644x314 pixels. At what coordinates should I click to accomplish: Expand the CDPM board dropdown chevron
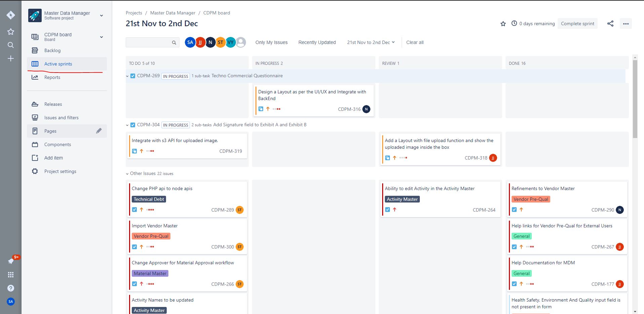pos(102,37)
